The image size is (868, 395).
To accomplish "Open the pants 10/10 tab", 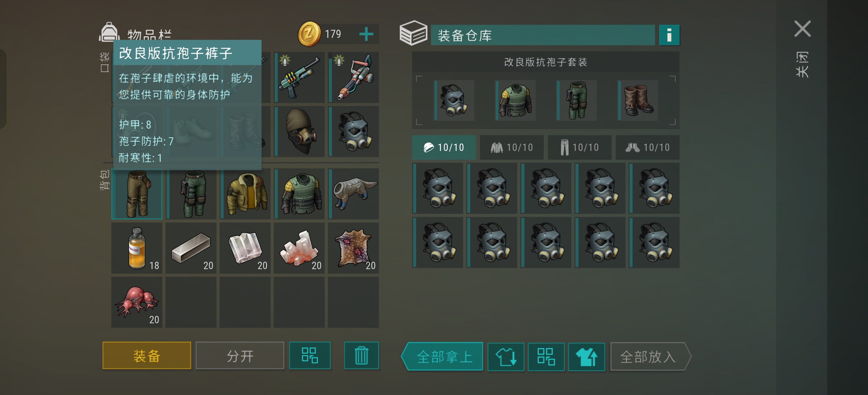I will [x=579, y=147].
